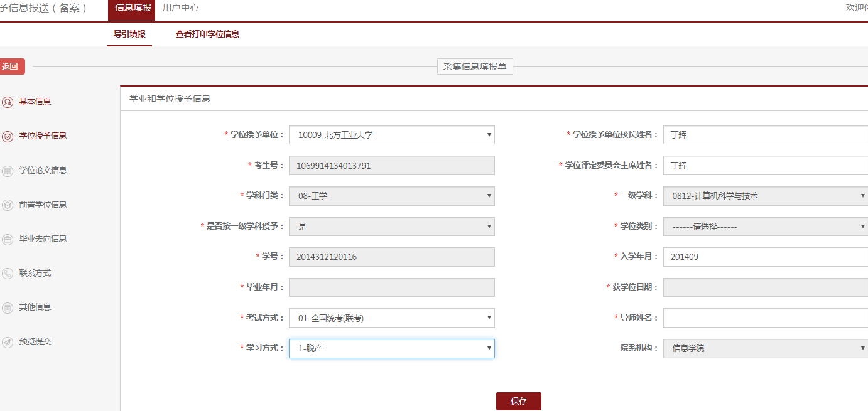The width and height of the screenshot is (868, 411).
Task: Click the 导师姓名 input field
Action: pyautogui.click(x=765, y=318)
